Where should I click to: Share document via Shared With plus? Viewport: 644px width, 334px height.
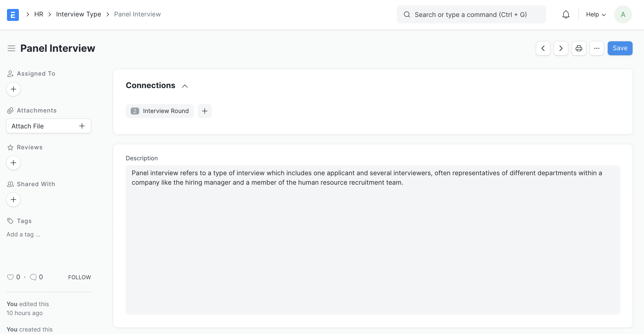coord(13,200)
